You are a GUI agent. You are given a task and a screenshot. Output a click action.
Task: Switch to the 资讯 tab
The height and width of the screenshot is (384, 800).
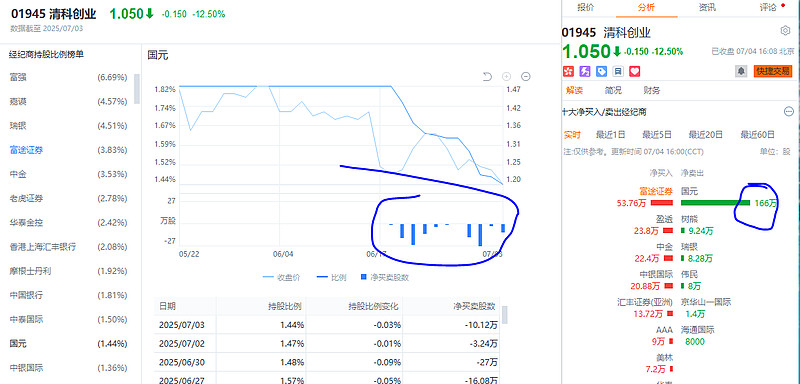[x=707, y=8]
